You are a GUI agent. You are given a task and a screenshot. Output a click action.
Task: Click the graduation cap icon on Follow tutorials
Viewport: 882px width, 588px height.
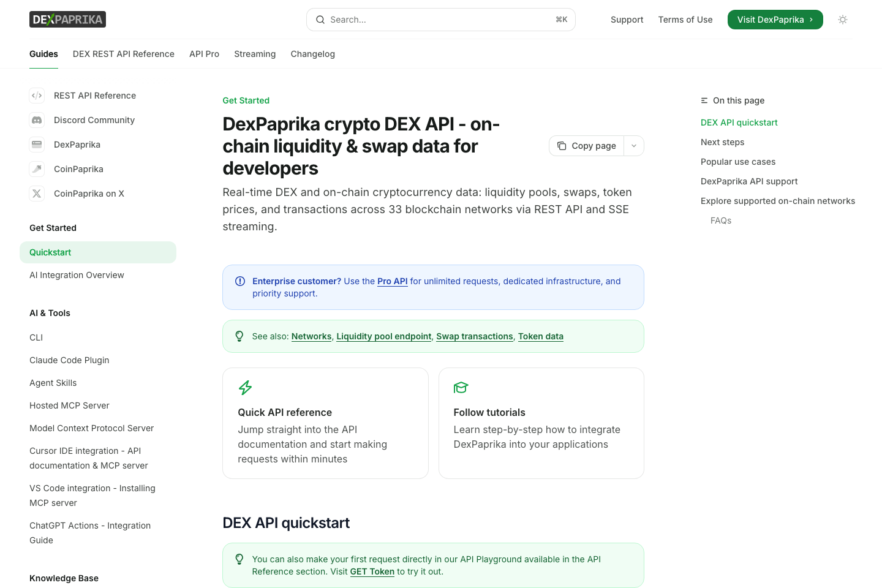click(461, 388)
